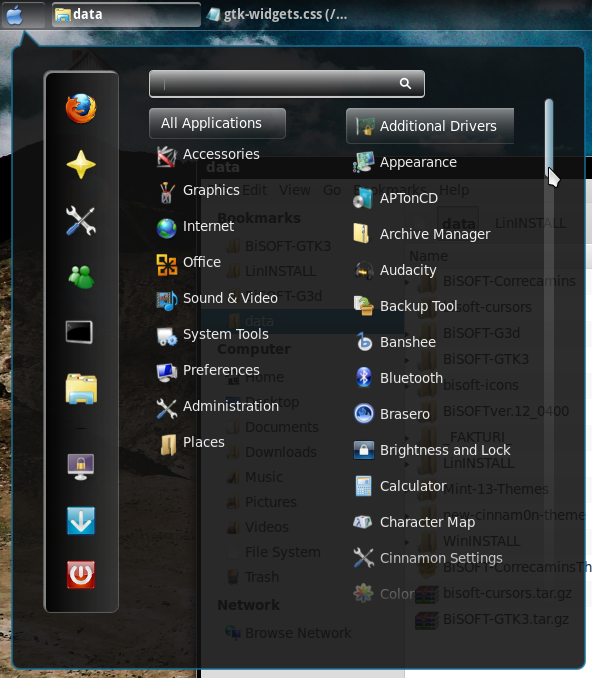Click the red power quit icon
Viewport: 592px width, 678px height.
[x=81, y=575]
